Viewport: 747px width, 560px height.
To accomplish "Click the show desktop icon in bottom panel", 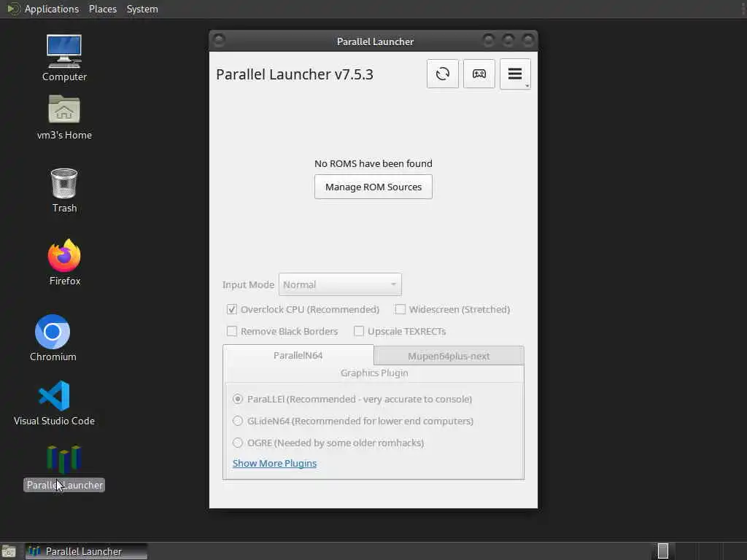I will (8, 551).
